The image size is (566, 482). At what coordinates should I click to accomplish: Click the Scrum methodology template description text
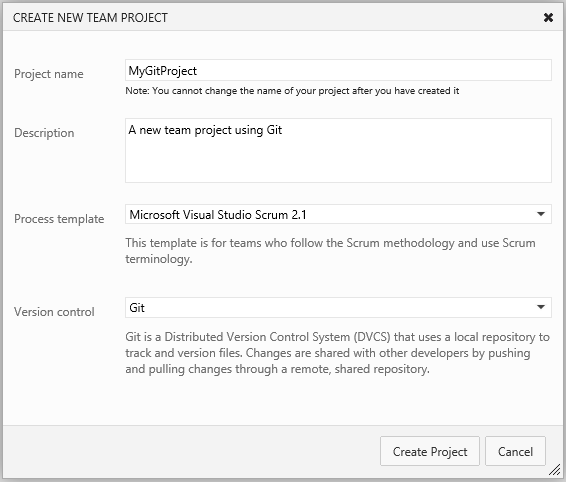[x=330, y=251]
